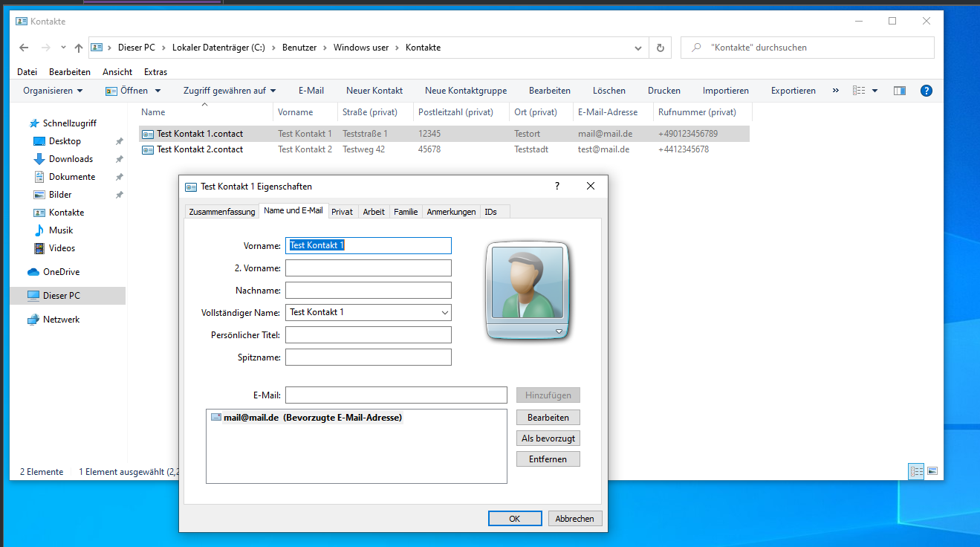
Task: Click Neue Kontaktgruppe in toolbar
Action: pos(466,91)
